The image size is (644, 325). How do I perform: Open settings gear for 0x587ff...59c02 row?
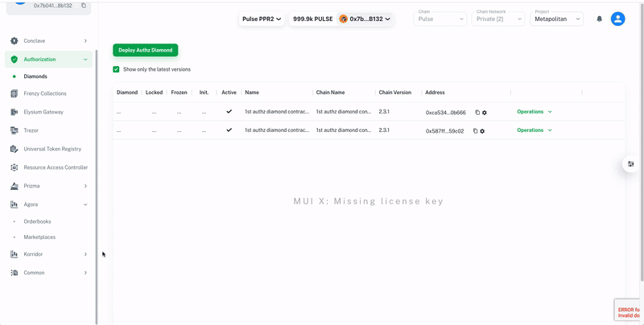[483, 131]
